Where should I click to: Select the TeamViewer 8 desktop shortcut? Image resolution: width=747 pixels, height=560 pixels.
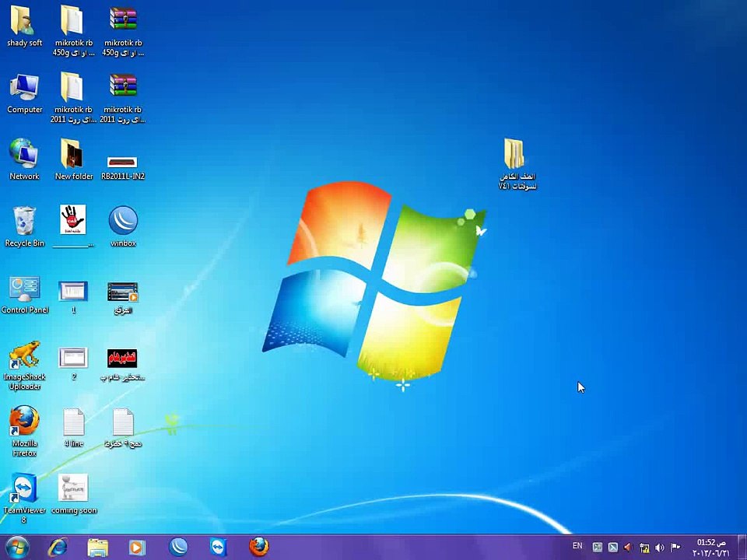24,488
